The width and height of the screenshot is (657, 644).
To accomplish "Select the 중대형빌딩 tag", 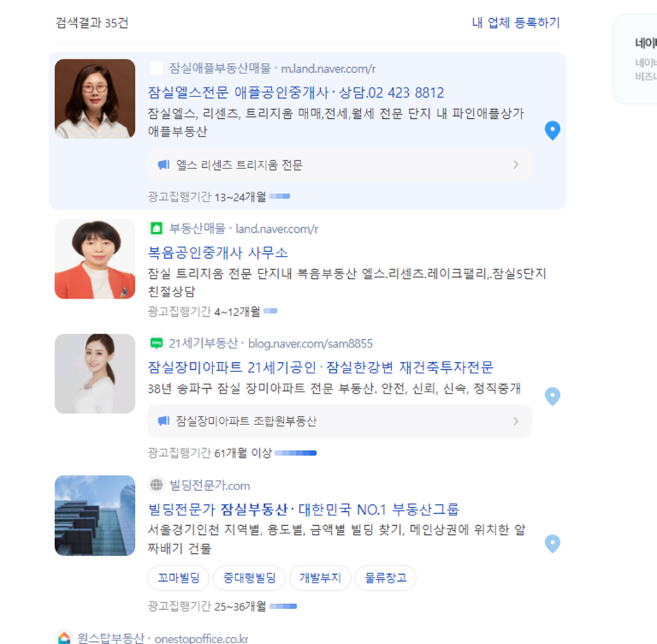I will pos(250,578).
